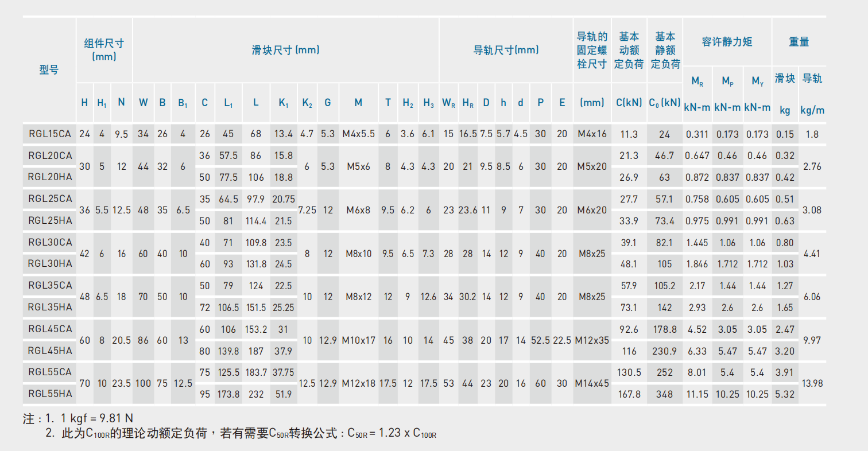Select the M10x17 thread size cell

(358, 340)
